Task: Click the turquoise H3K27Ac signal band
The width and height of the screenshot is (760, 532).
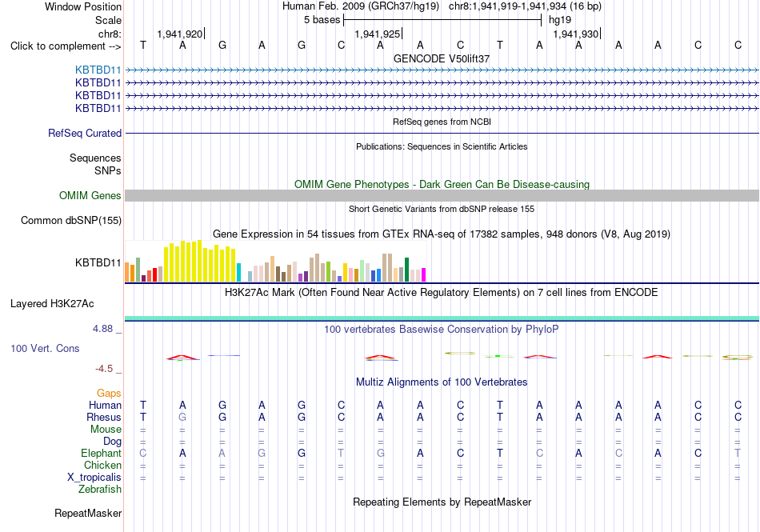Action: (x=442, y=318)
